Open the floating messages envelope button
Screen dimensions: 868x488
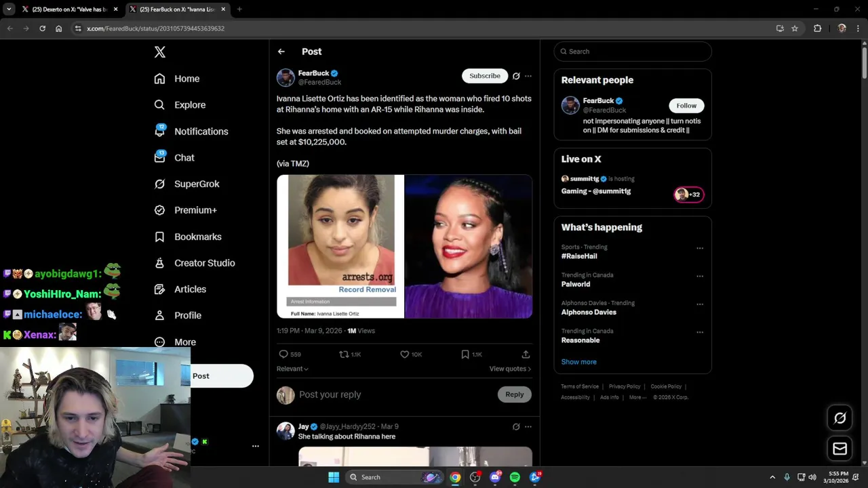coord(840,449)
